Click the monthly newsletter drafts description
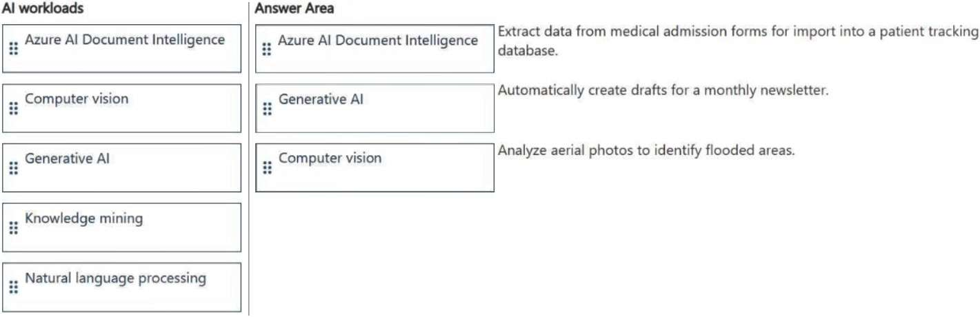The height and width of the screenshot is (317, 980). (662, 90)
